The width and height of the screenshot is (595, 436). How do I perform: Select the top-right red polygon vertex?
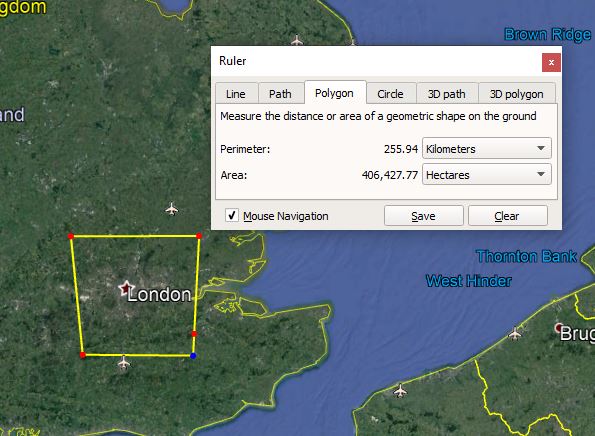199,236
